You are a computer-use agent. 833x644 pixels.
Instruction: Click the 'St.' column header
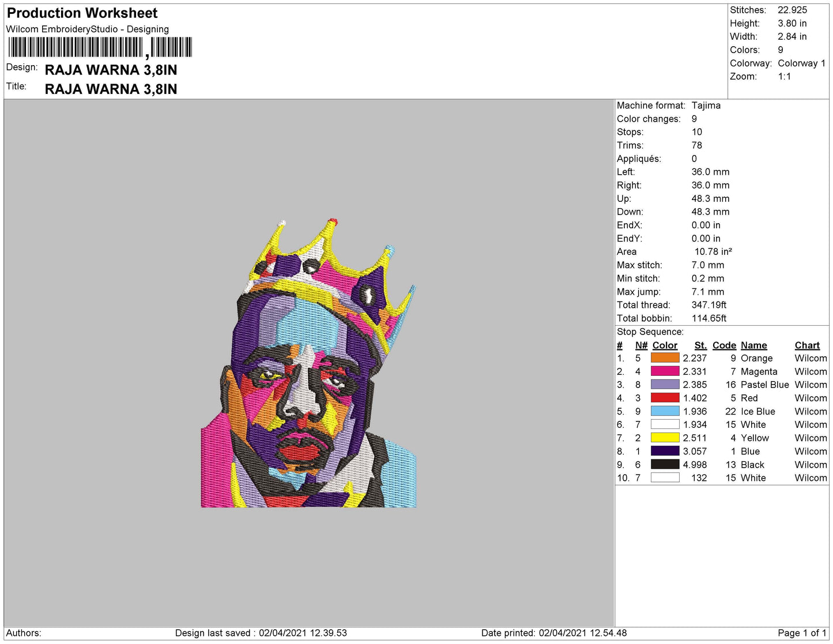click(x=700, y=345)
